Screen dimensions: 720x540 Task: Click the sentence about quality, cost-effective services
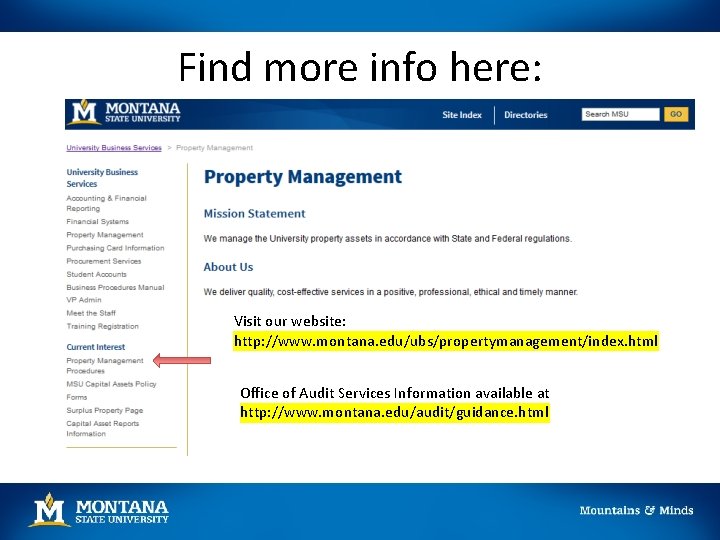click(391, 292)
